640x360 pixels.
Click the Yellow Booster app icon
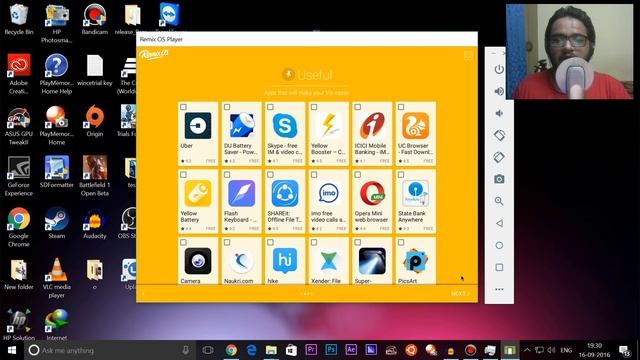tap(329, 125)
